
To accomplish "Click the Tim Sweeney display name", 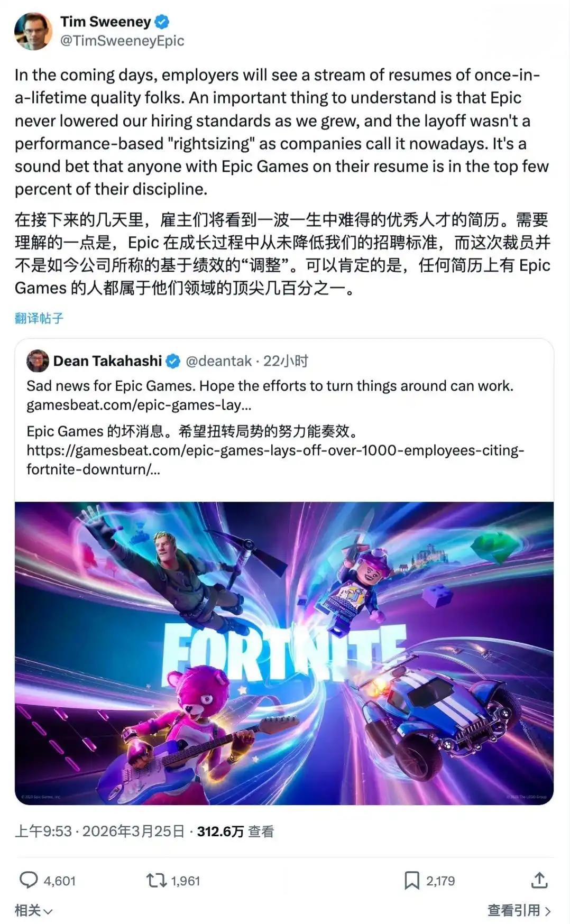I will point(106,22).
